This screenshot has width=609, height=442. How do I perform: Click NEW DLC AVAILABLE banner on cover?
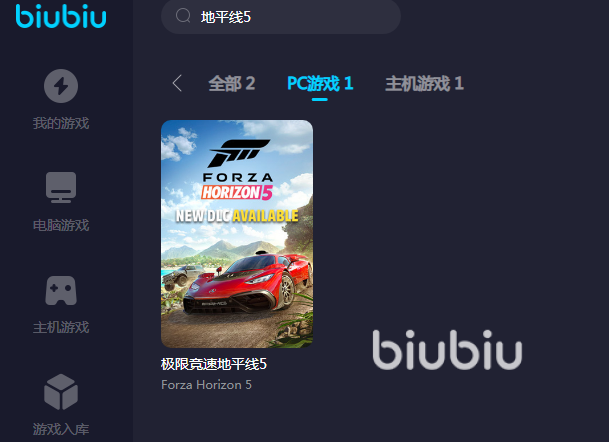pyautogui.click(x=237, y=216)
